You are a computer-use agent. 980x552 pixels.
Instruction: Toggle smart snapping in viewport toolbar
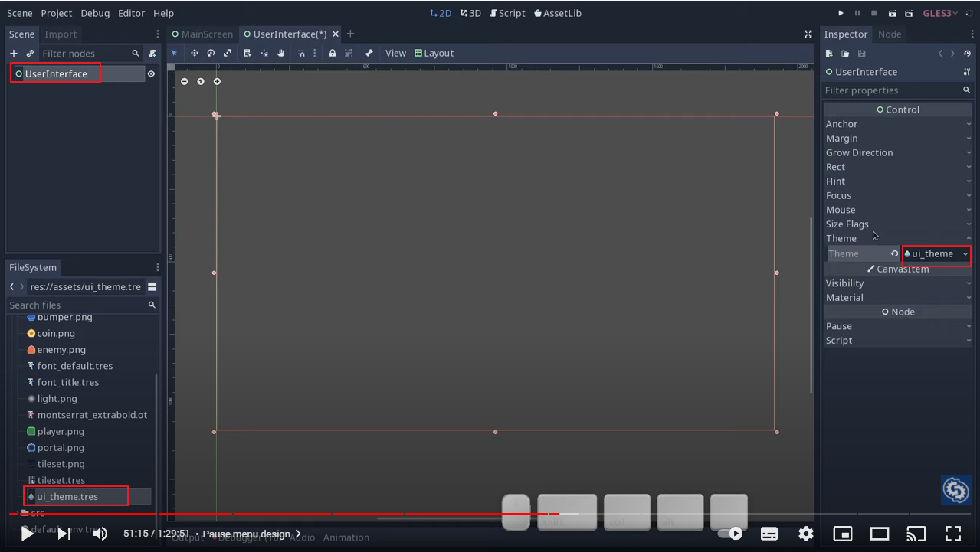click(301, 53)
